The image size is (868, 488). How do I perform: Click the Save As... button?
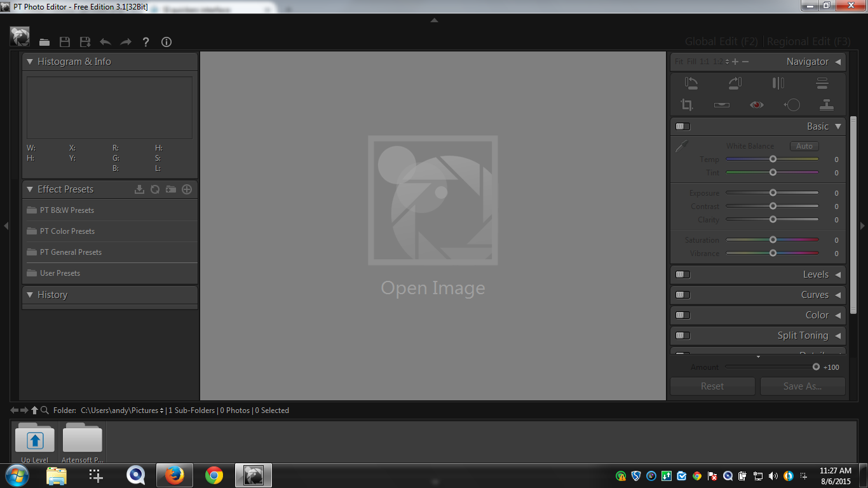pos(803,386)
